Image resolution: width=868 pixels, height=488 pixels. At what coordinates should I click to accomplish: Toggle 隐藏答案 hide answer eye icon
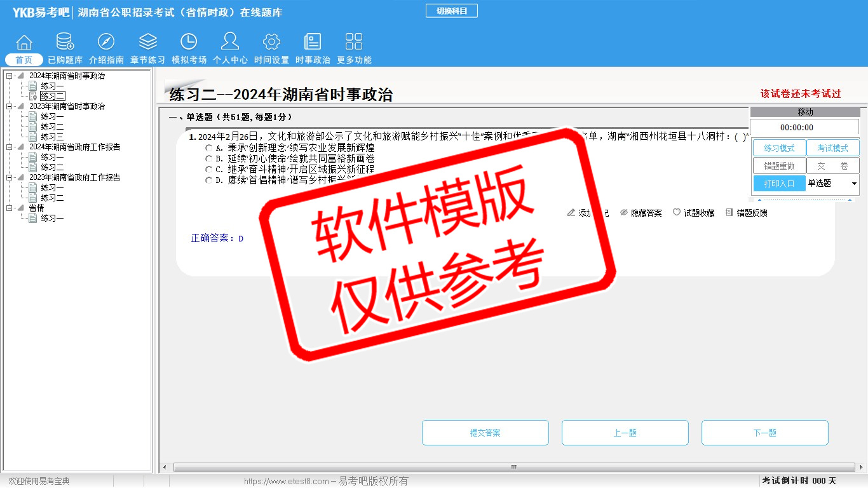[624, 213]
